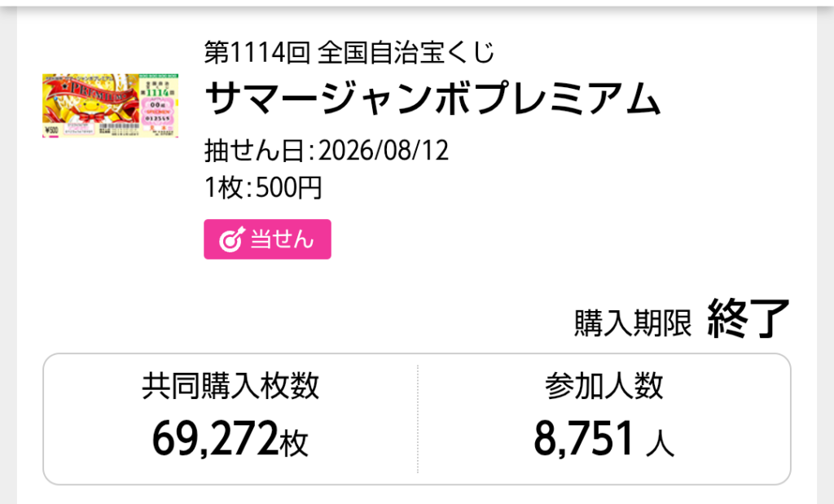The image size is (834, 504).
Task: Click the 69,272枚 count value
Action: (230, 439)
